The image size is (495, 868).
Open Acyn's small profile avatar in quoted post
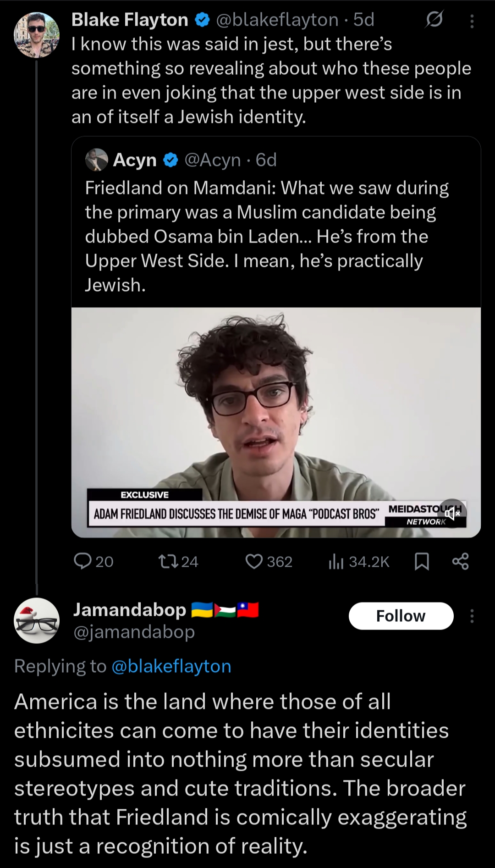click(x=97, y=160)
